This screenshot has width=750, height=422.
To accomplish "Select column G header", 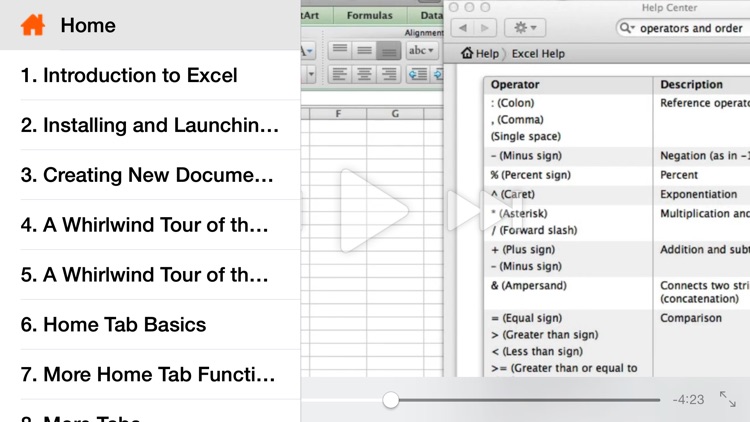I will [395, 113].
